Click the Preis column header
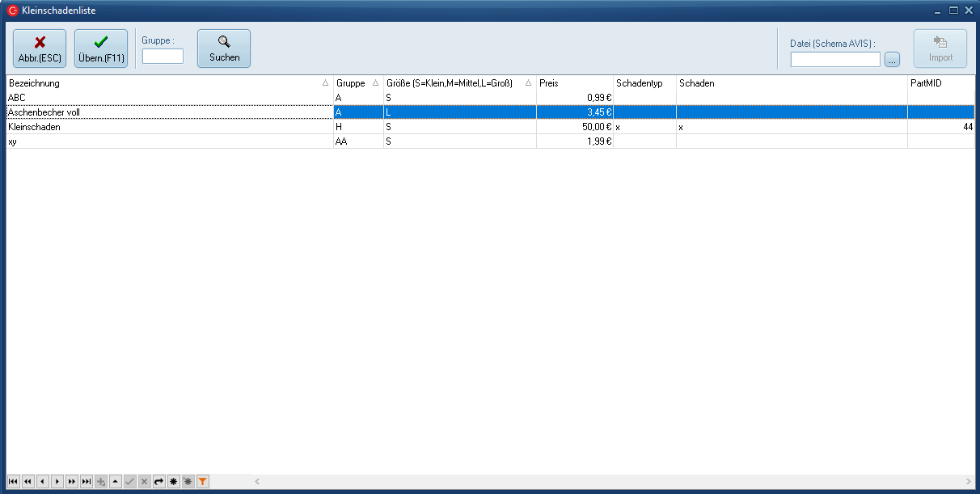Image resolution: width=980 pixels, height=494 pixels. coord(574,83)
